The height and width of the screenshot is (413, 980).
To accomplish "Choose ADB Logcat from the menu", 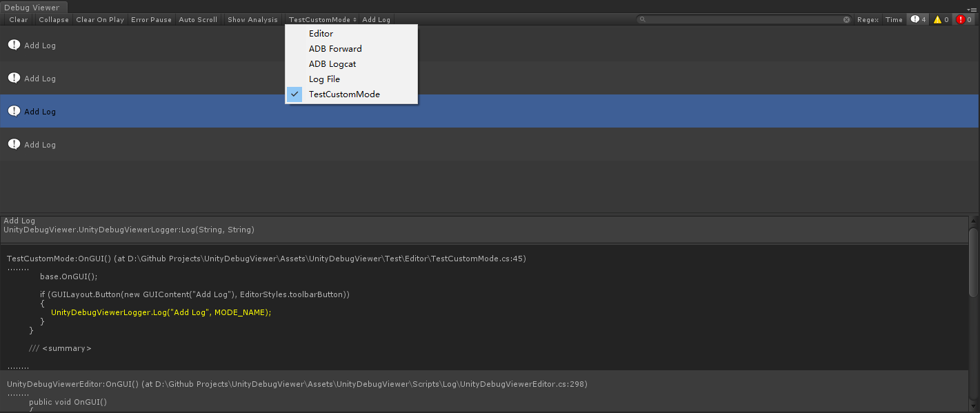I will (351, 64).
